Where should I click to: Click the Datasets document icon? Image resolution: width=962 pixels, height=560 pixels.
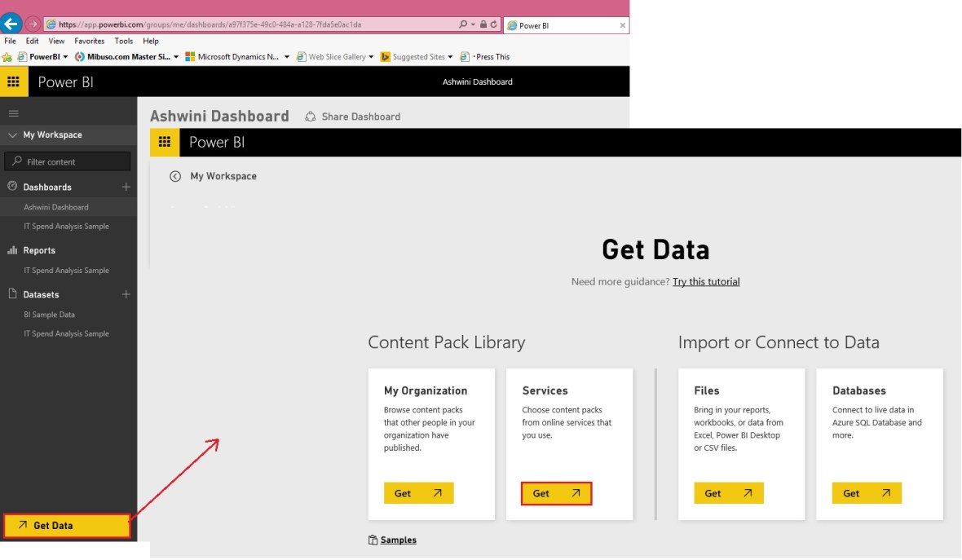11,294
